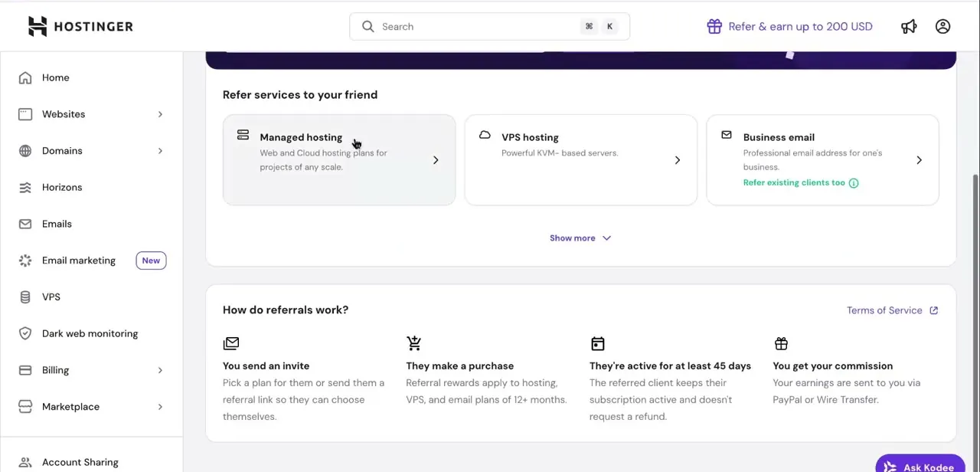
Task: Click the external link icon by Terms of Service
Action: tap(933, 310)
